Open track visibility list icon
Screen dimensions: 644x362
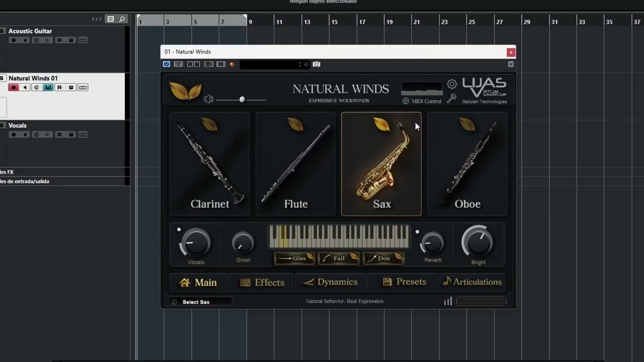coord(111,19)
